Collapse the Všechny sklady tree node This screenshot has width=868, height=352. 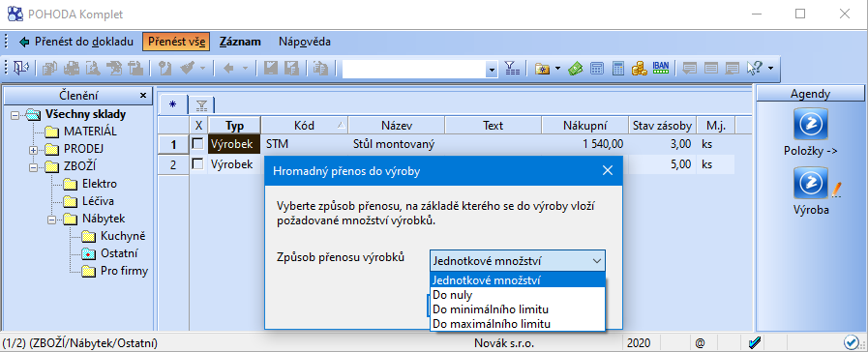pyautogui.click(x=15, y=115)
